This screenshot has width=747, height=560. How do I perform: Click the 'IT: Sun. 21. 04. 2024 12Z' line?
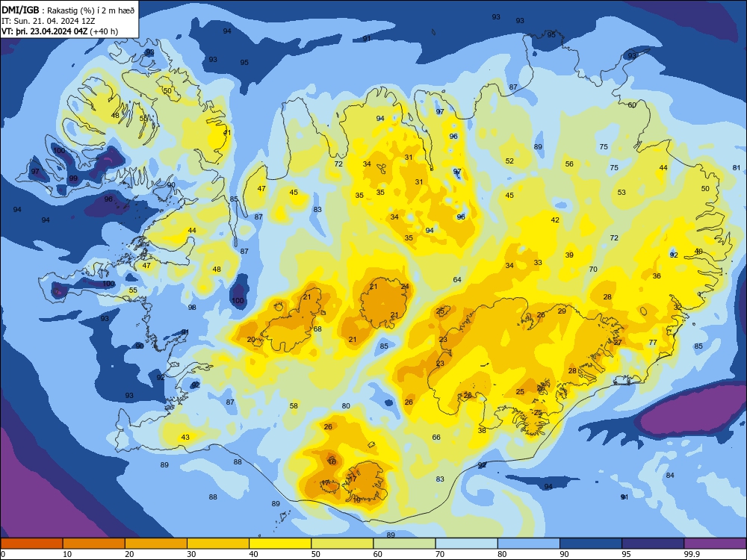(x=48, y=21)
